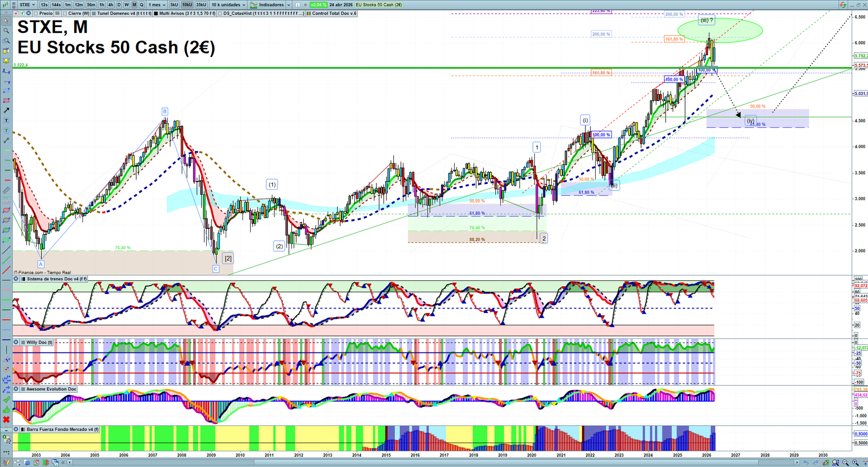Switch to the 4h timeframe

(111, 5)
